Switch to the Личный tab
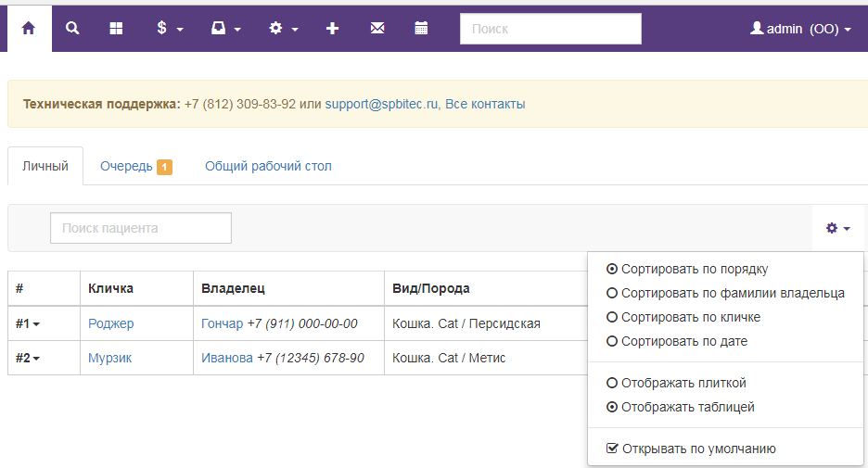This screenshot has height=468, width=868. (x=45, y=166)
